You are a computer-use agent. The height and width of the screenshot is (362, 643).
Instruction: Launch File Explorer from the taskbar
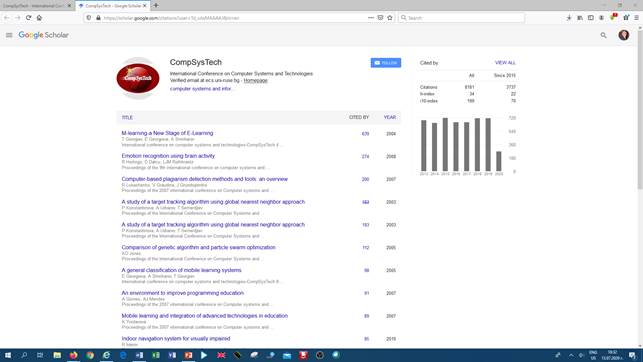coord(57,355)
